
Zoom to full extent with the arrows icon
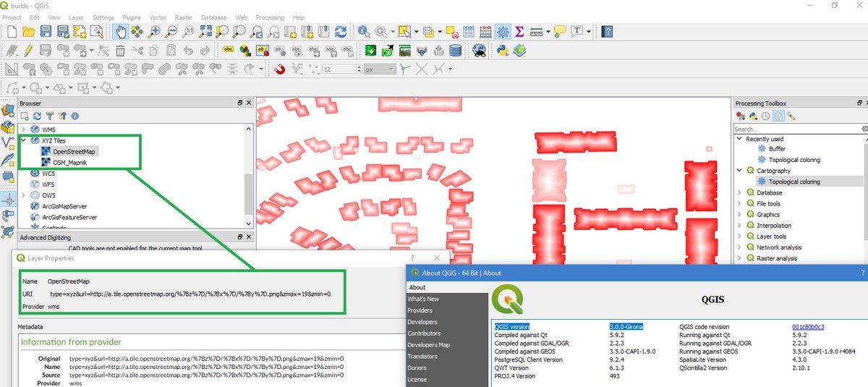205,32
